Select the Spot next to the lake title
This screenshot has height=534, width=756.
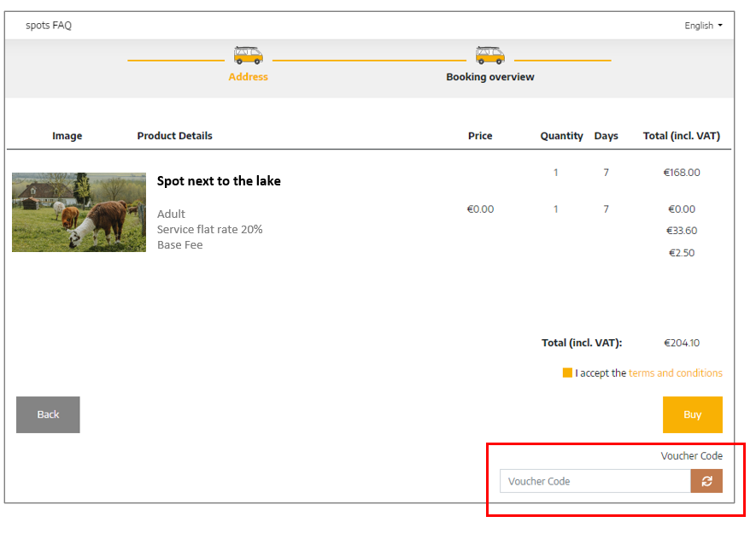219,181
